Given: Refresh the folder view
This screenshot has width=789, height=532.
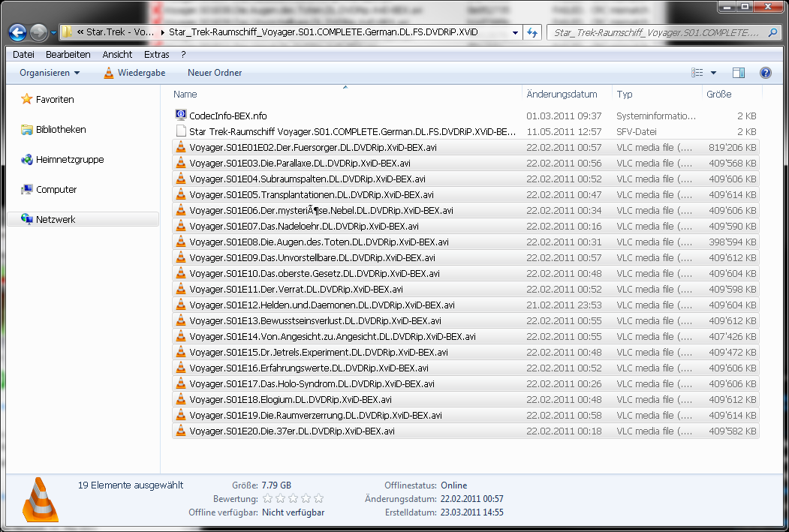Looking at the screenshot, I should (532, 33).
